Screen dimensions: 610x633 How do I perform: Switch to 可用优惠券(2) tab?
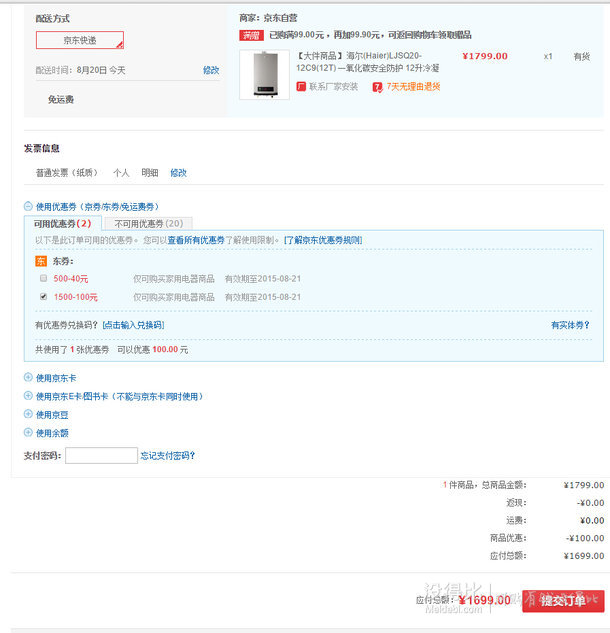pos(63,224)
